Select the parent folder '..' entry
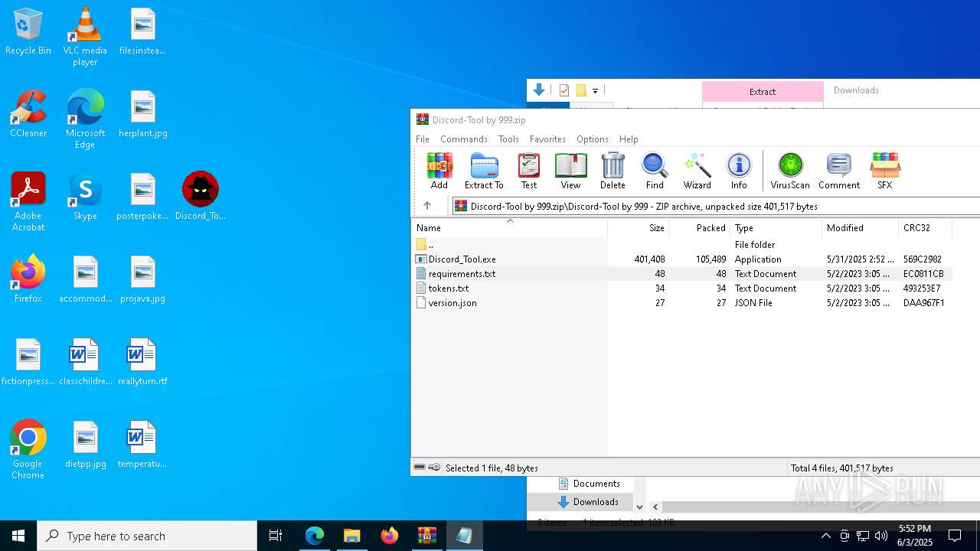 [681, 245]
